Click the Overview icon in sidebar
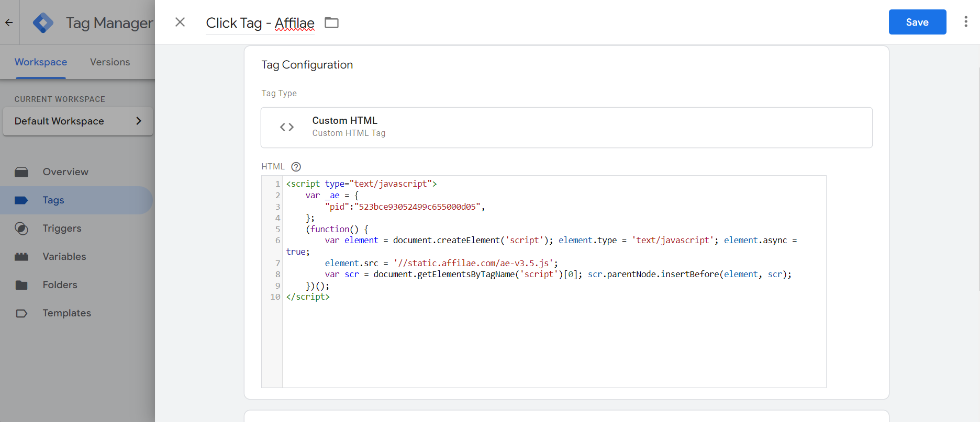Image resolution: width=980 pixels, height=422 pixels. point(21,172)
